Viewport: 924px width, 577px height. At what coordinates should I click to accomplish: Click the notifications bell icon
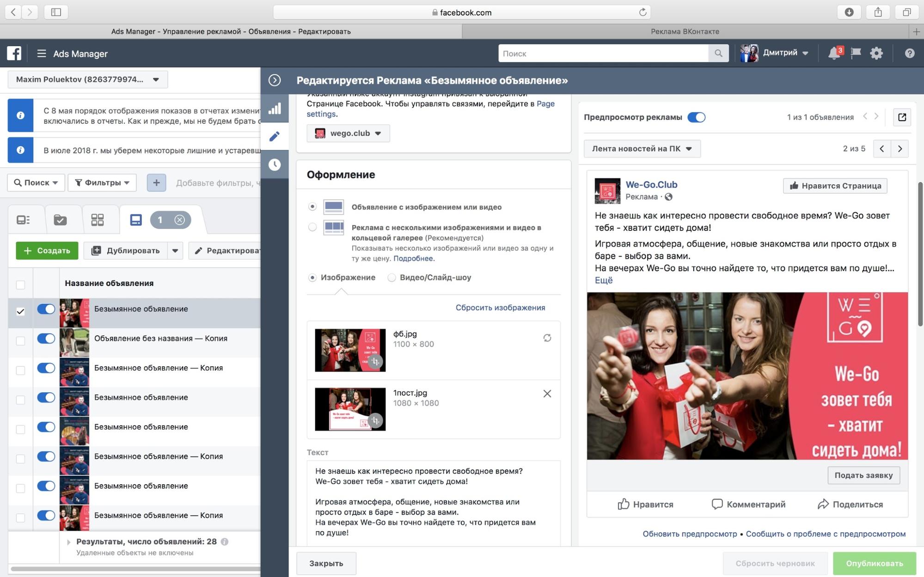click(x=833, y=53)
